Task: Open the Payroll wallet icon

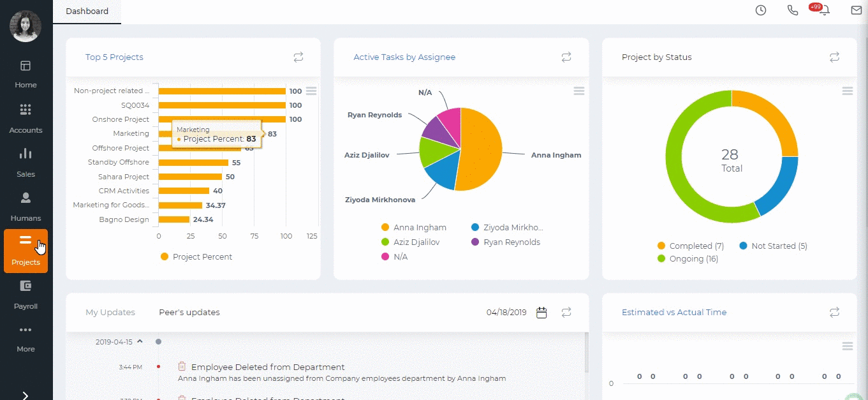Action: 26,286
